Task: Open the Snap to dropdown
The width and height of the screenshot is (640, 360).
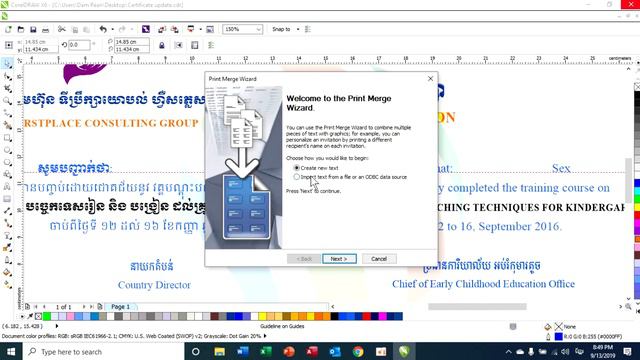Action: tap(285, 29)
